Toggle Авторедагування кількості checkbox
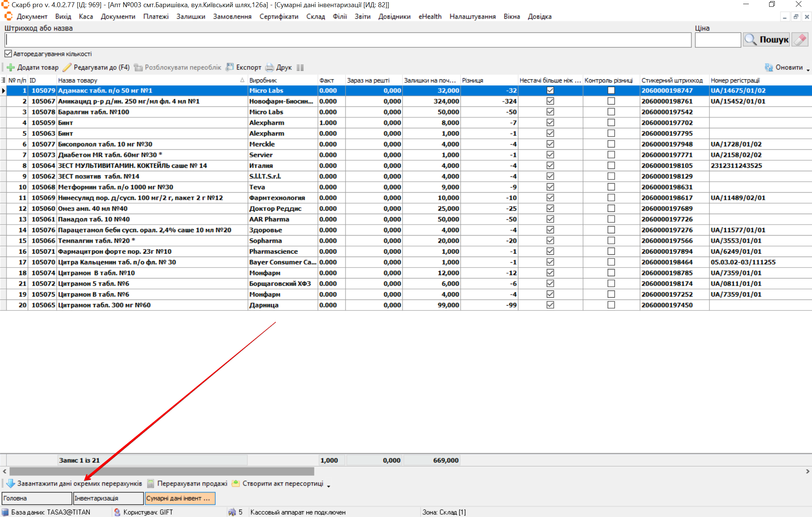 tap(8, 54)
